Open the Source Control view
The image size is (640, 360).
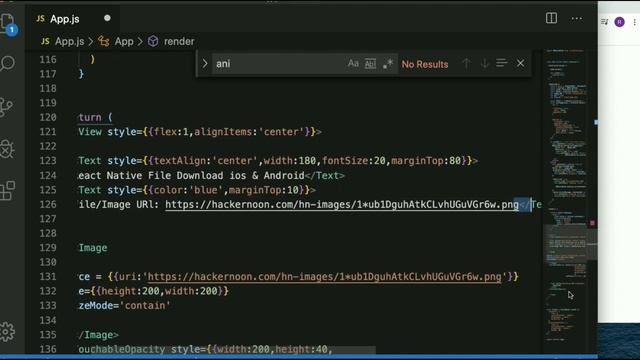(7, 107)
